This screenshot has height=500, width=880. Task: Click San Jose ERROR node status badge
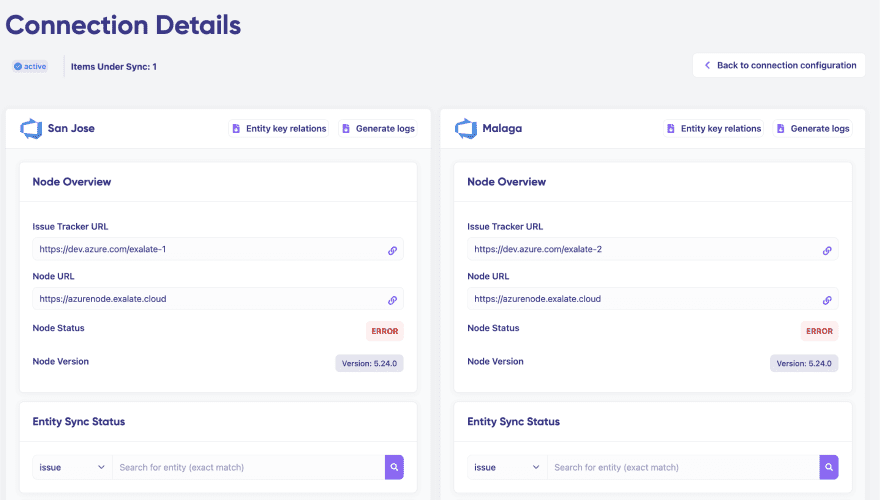click(x=384, y=331)
